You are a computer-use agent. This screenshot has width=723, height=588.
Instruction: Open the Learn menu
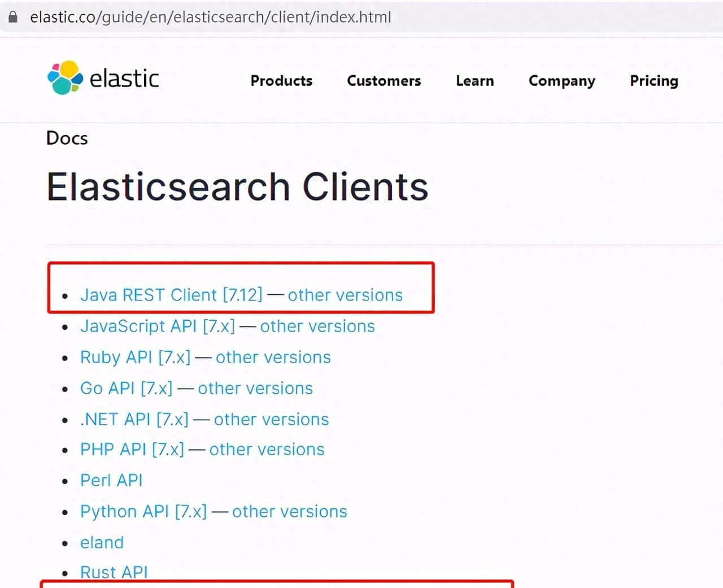tap(474, 81)
